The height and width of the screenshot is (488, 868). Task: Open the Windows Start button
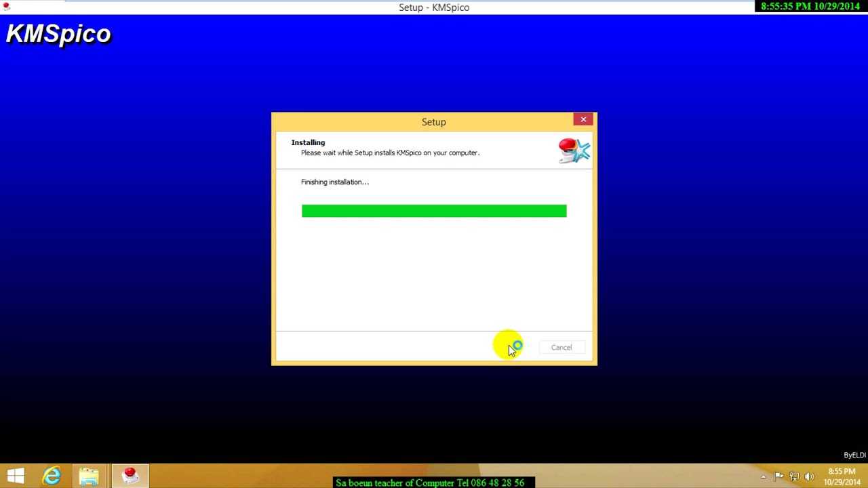pyautogui.click(x=16, y=476)
